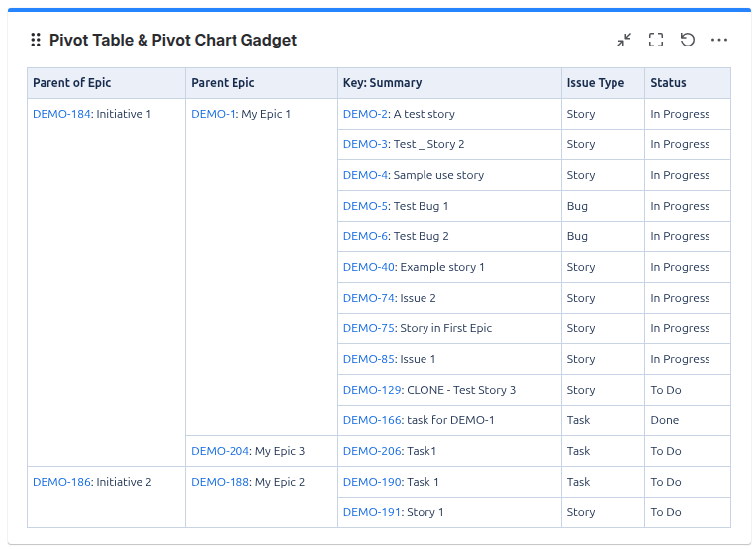The height and width of the screenshot is (549, 756).
Task: Open DEMO-184 Initiative 1 link
Action: click(61, 114)
